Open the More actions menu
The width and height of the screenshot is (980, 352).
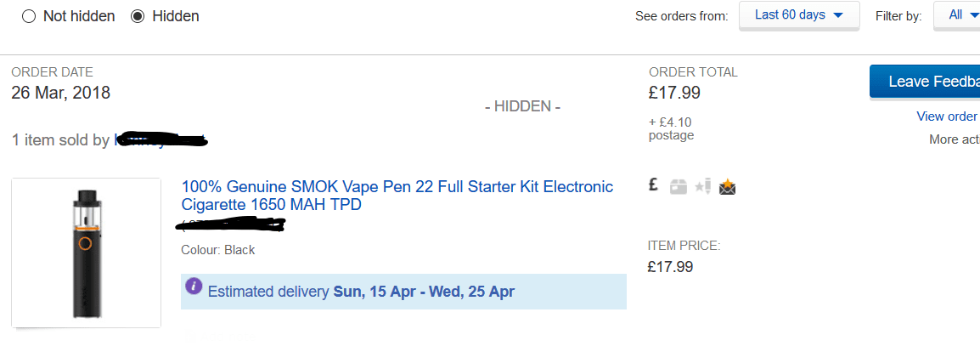click(x=954, y=139)
